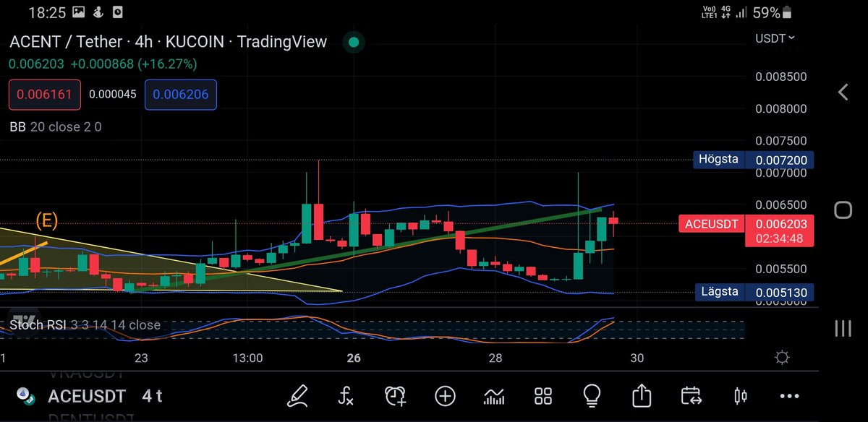
Task: Tap the Android home button
Action: tap(843, 210)
